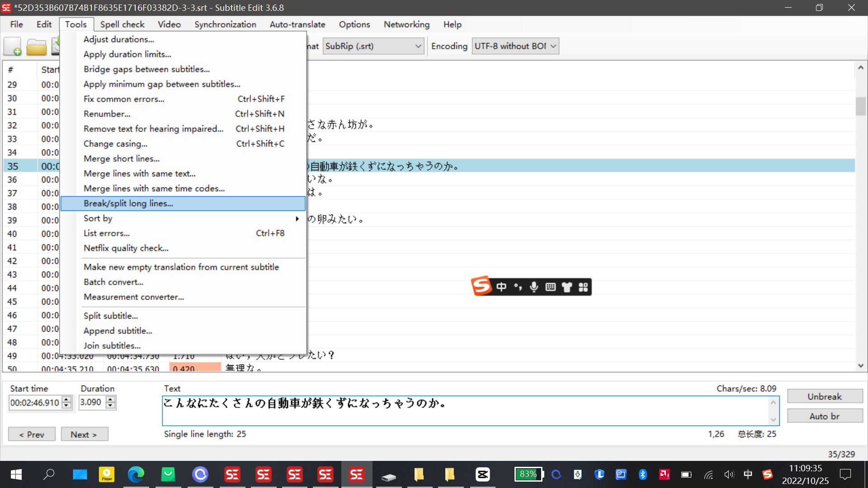Save the current subtitle file
The height and width of the screenshot is (488, 868).
56,46
